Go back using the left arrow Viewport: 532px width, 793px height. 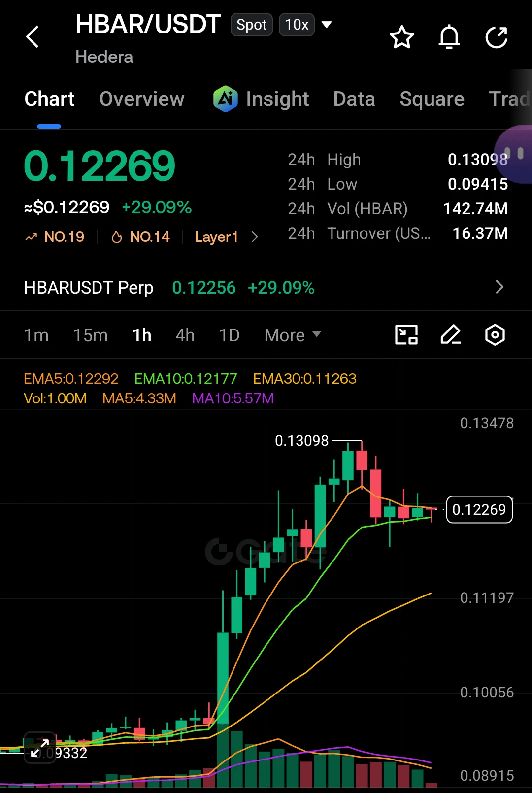pyautogui.click(x=33, y=37)
